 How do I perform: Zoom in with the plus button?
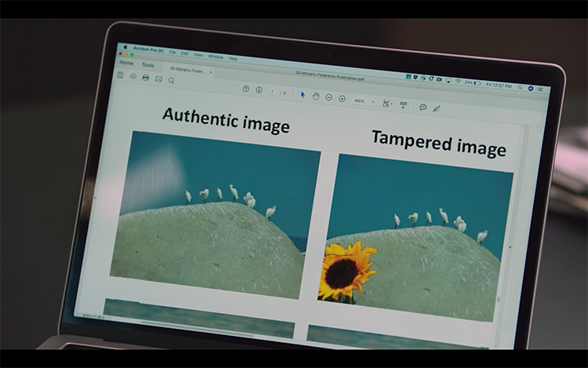(x=342, y=98)
